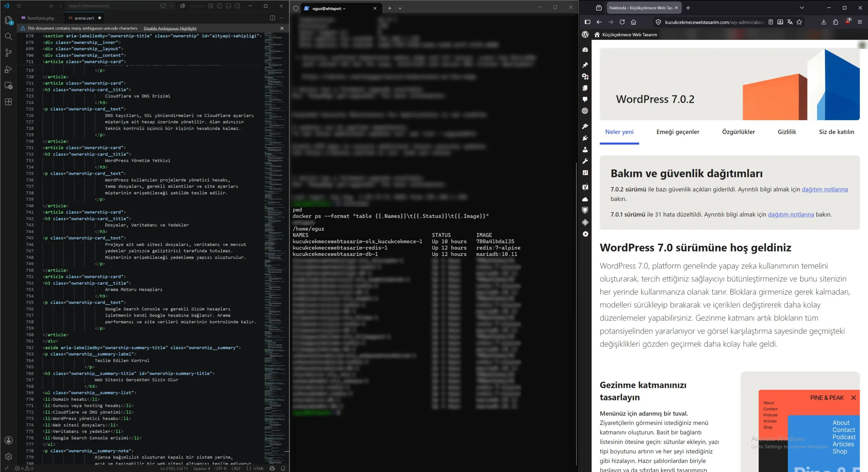
Task: Open Küçükçekmece Web Tasarım site link in admin bar
Action: 626,35
